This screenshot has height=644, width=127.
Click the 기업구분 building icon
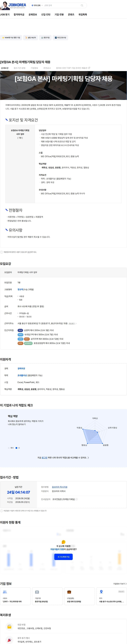37,592
